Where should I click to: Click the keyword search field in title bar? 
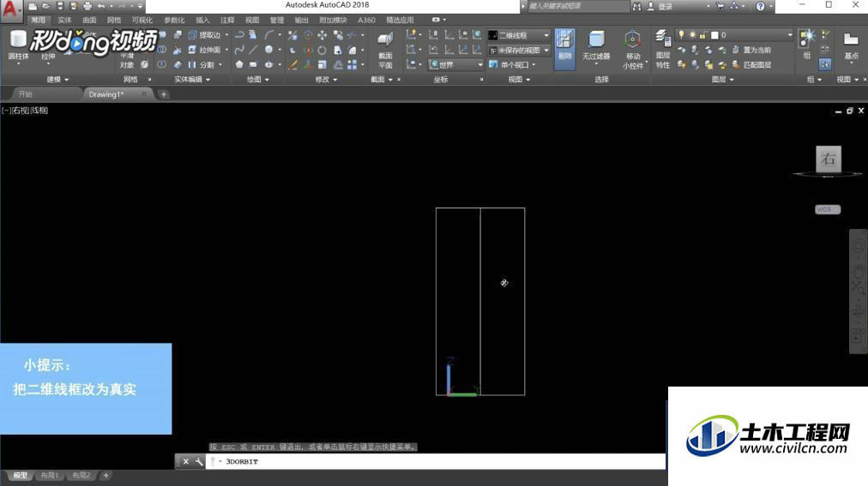click(578, 6)
